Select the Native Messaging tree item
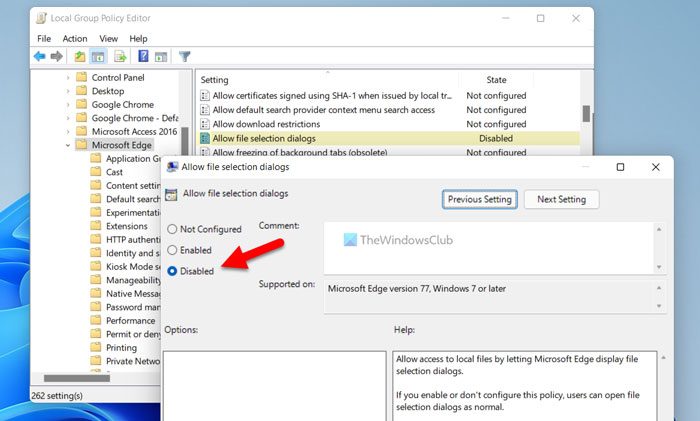700x421 pixels. (133, 293)
